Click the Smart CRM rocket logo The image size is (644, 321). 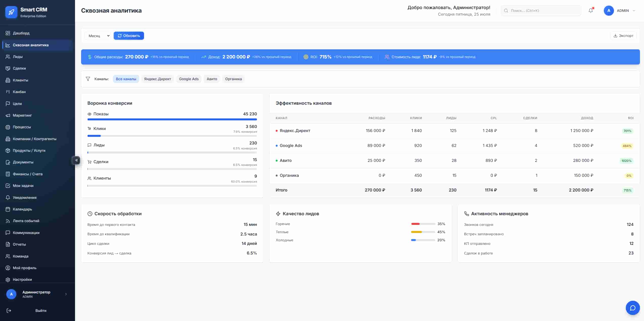click(11, 12)
